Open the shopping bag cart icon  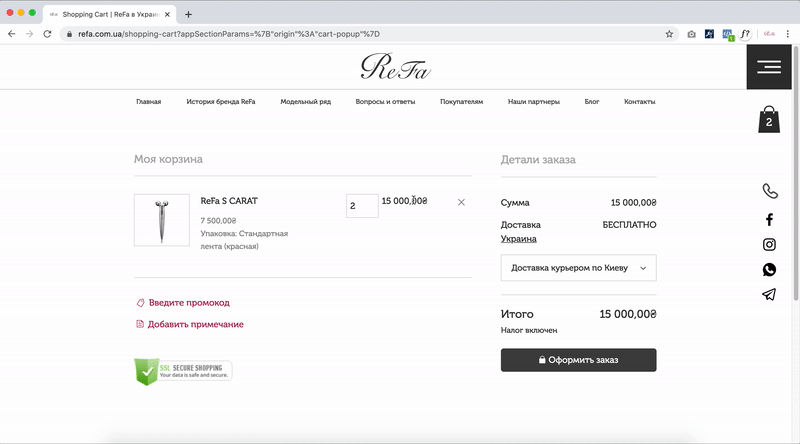(x=769, y=119)
